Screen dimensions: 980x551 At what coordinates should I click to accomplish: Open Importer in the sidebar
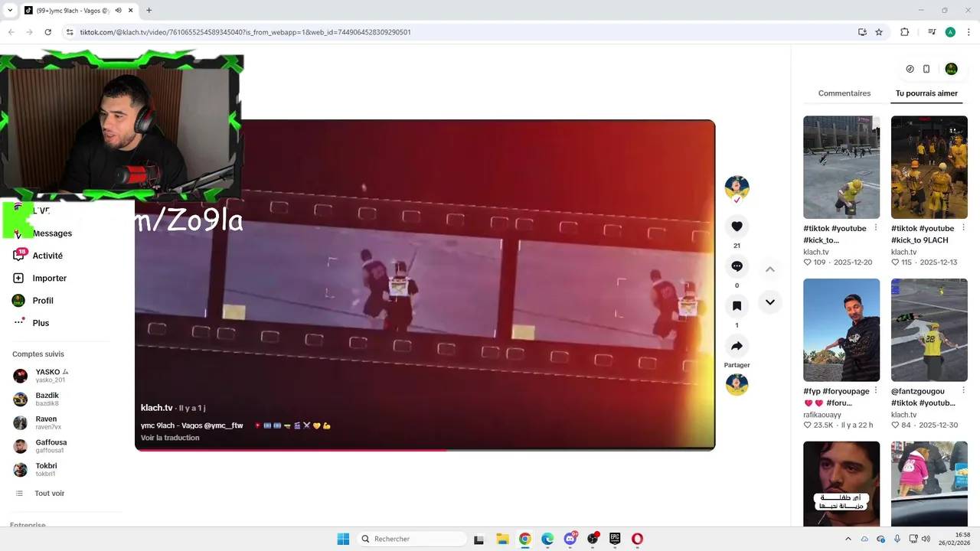click(x=50, y=278)
